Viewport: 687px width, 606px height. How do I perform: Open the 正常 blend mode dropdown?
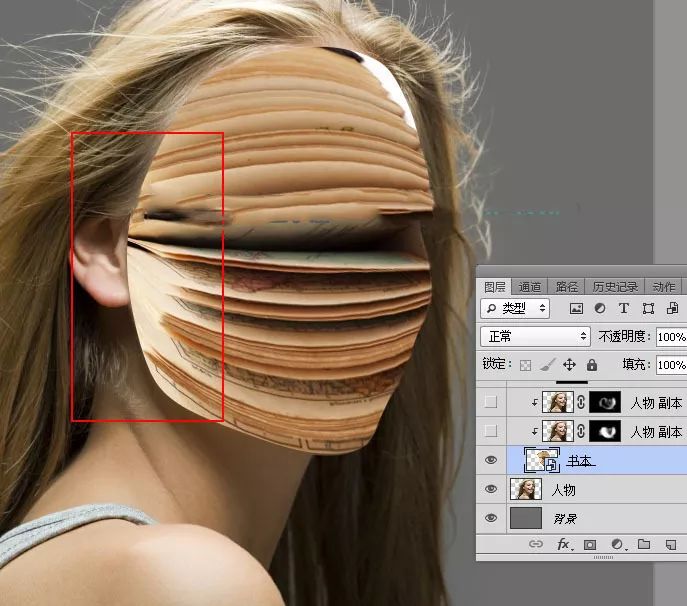point(535,337)
